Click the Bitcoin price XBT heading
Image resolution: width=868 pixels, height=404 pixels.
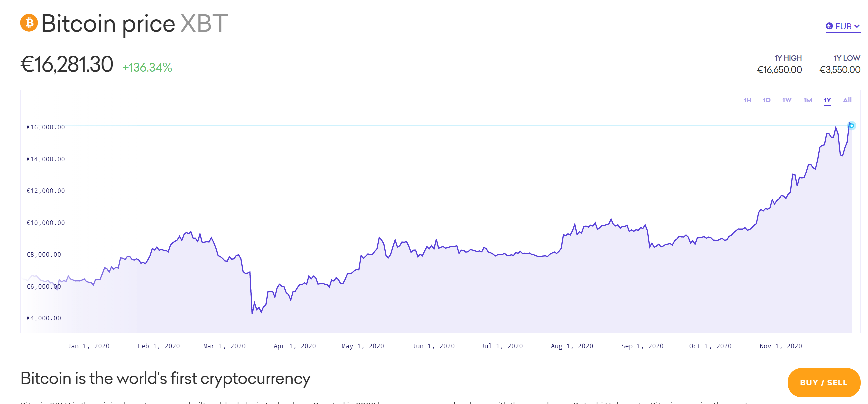pos(134,24)
